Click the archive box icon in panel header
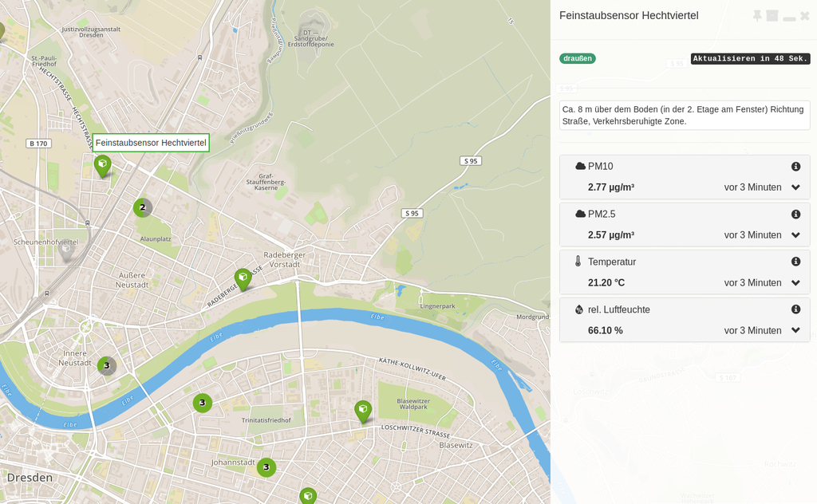The height and width of the screenshot is (504, 817). coord(772,16)
